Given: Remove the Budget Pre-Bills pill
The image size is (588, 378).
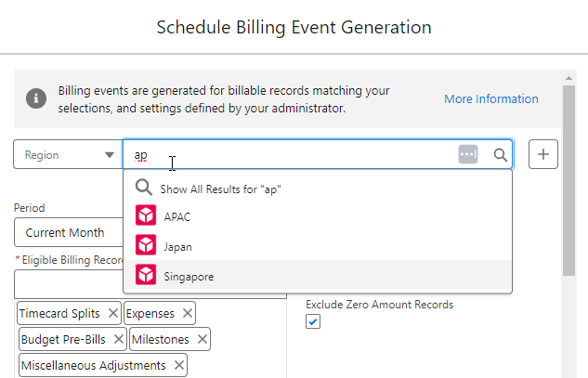Looking at the screenshot, I should tap(117, 340).
